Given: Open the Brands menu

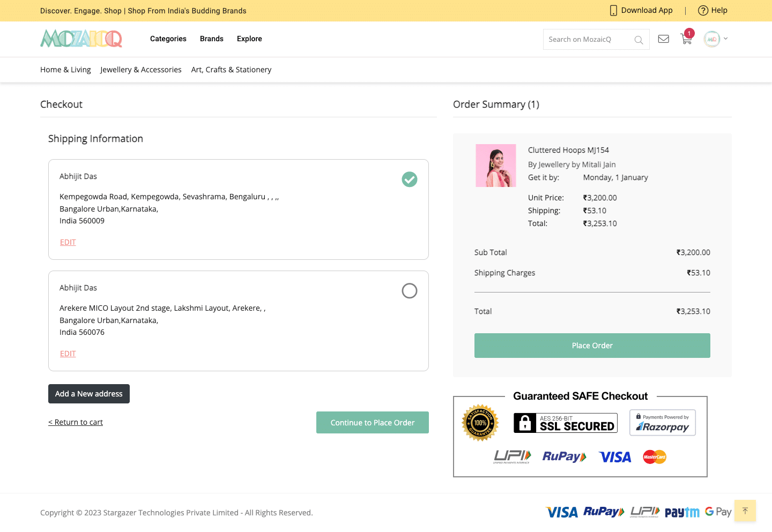Looking at the screenshot, I should point(212,39).
